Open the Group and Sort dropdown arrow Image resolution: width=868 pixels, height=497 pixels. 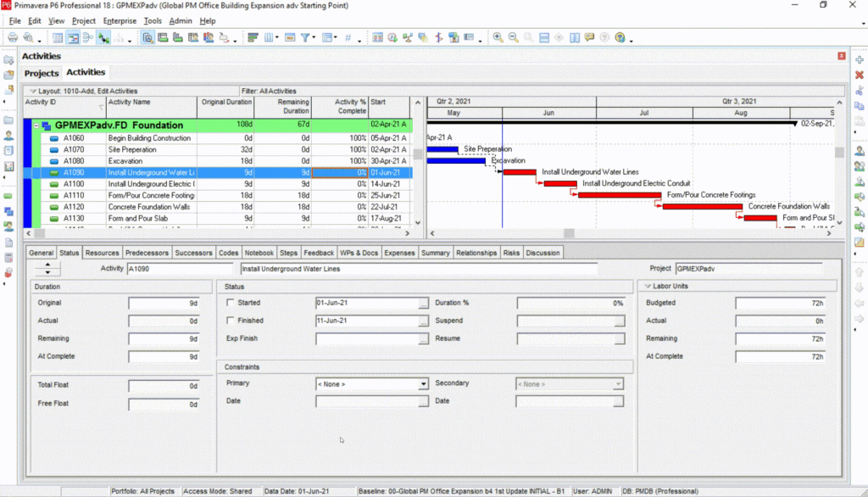(x=337, y=38)
